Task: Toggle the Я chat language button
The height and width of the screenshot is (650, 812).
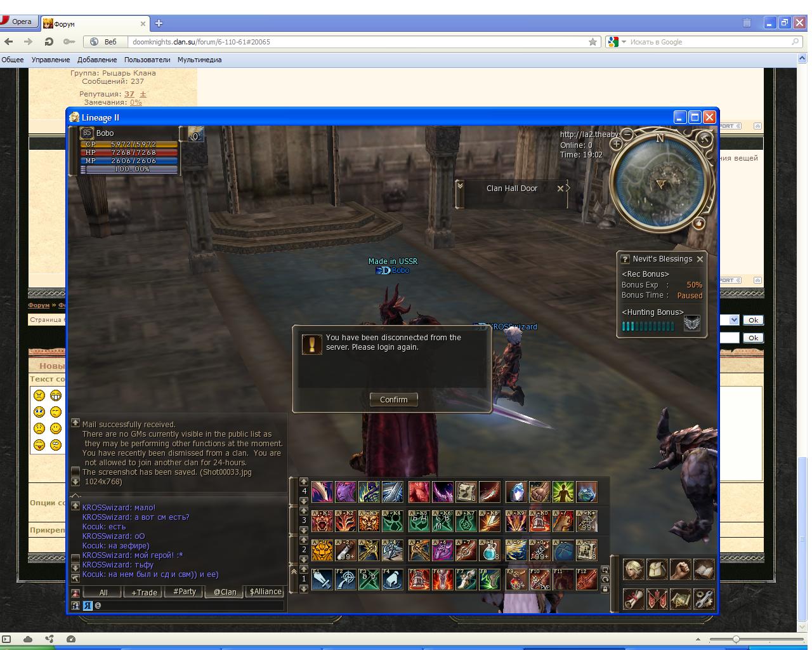Action: [x=88, y=606]
